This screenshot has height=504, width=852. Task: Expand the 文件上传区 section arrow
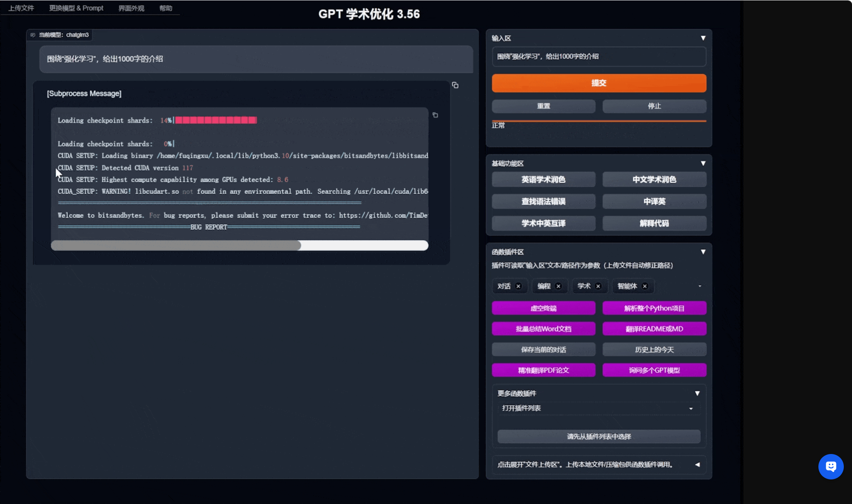point(697,465)
